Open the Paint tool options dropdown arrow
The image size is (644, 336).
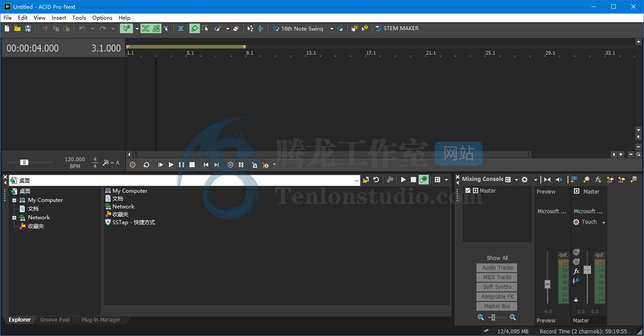[227, 29]
